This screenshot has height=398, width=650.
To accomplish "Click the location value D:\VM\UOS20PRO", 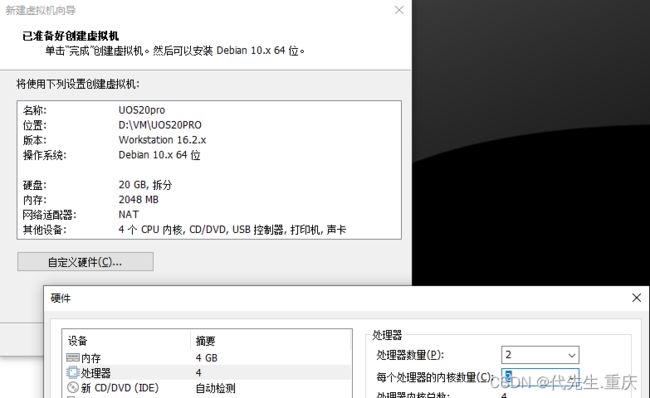I will tap(160, 125).
